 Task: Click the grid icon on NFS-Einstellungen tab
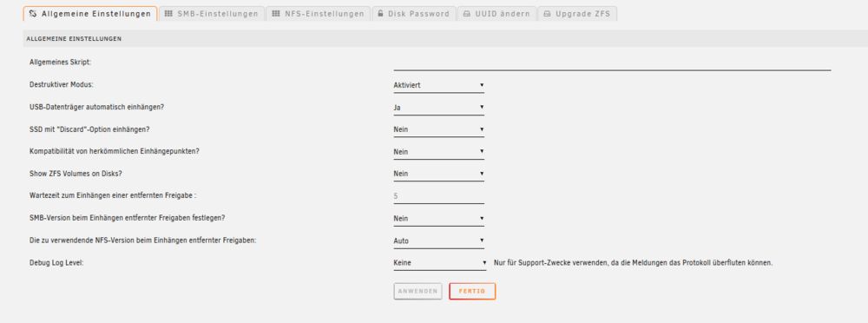coord(276,14)
